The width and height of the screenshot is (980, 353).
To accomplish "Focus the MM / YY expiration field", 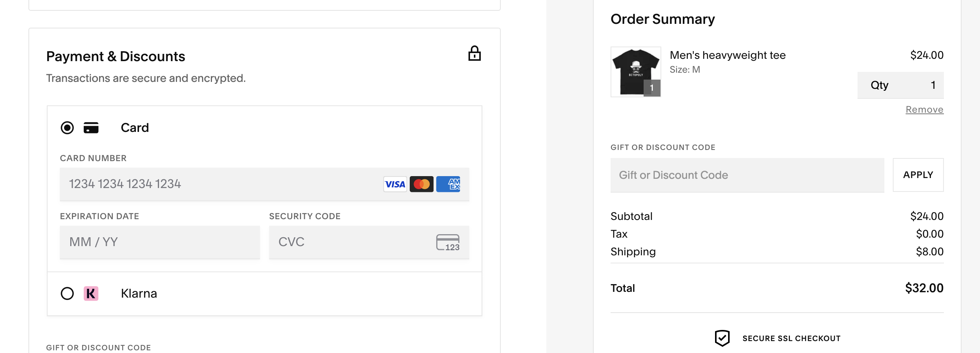I will point(160,242).
